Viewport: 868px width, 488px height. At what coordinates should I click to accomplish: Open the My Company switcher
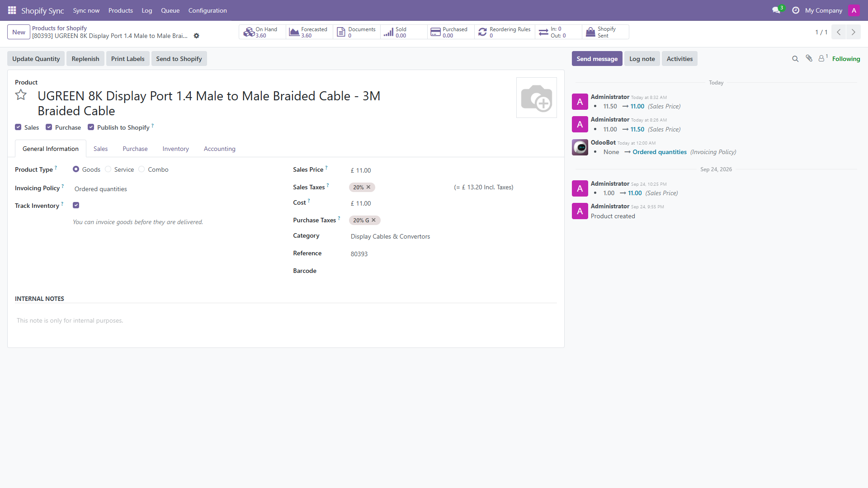[x=823, y=10]
